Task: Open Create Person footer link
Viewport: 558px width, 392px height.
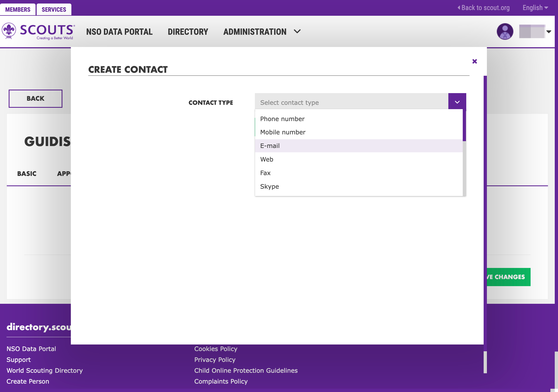Action: tap(28, 381)
